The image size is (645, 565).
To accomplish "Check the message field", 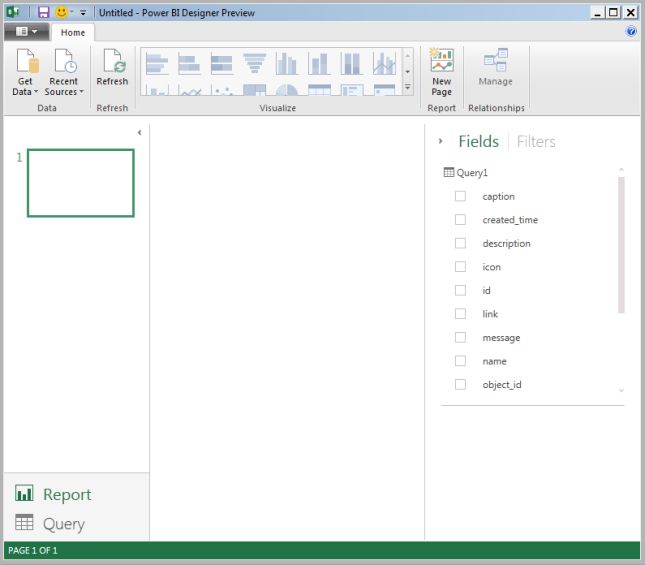I will pos(460,338).
